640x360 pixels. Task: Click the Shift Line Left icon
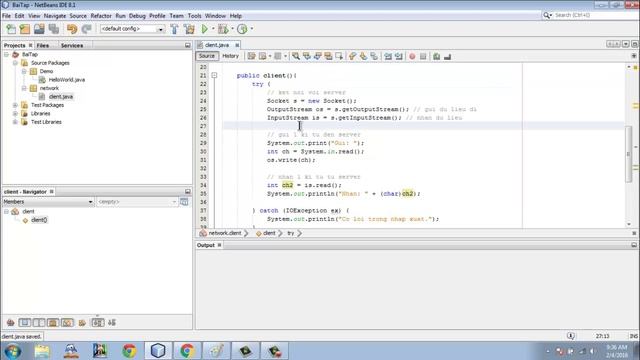tap(388, 56)
